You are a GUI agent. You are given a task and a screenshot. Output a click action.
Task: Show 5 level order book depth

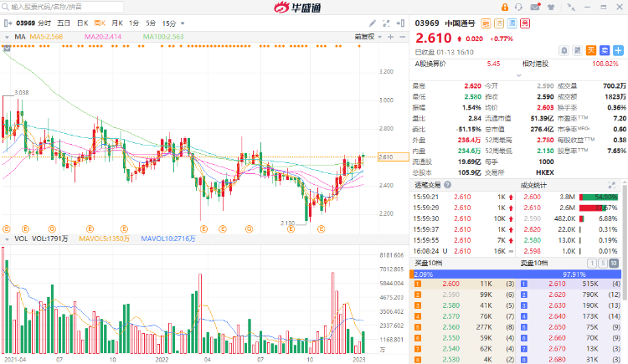[x=602, y=263]
